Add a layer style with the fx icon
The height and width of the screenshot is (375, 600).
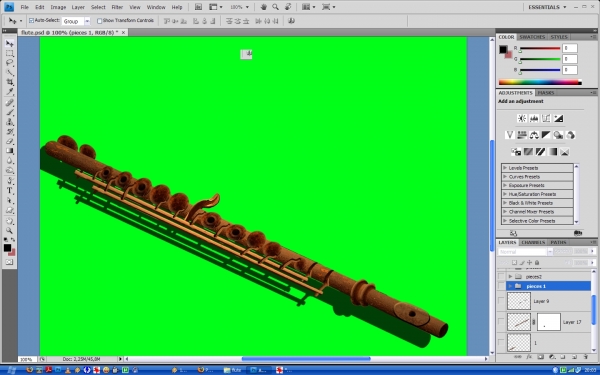point(529,357)
